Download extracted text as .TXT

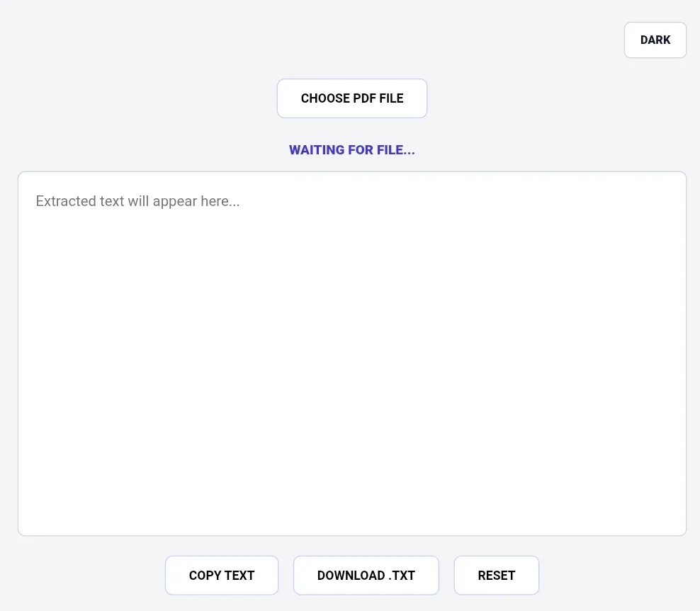point(366,576)
